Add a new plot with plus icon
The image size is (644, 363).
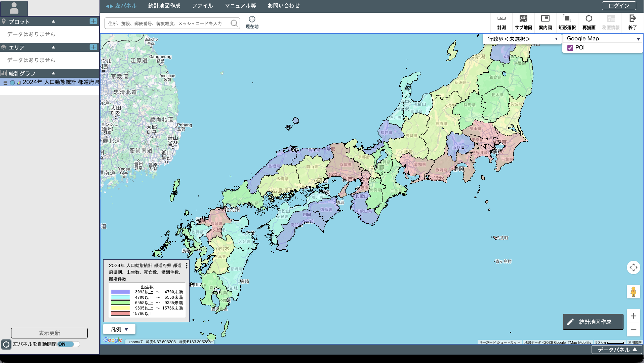pos(93,22)
